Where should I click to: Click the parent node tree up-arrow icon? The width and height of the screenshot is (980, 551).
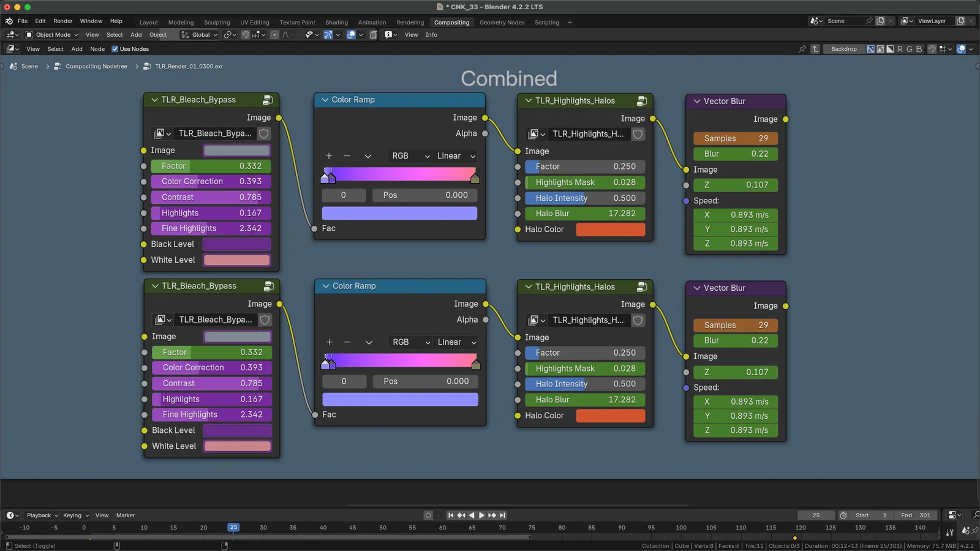click(815, 49)
